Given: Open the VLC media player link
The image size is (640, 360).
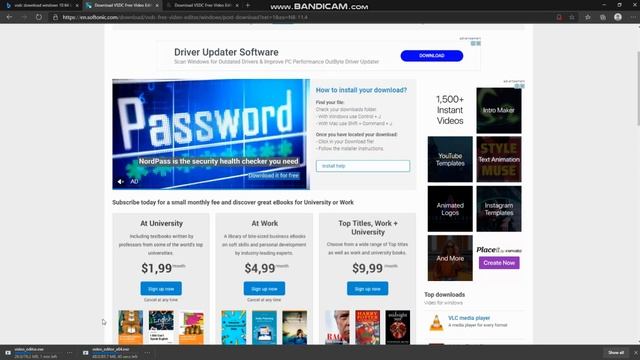Looking at the screenshot, I should pos(469,318).
